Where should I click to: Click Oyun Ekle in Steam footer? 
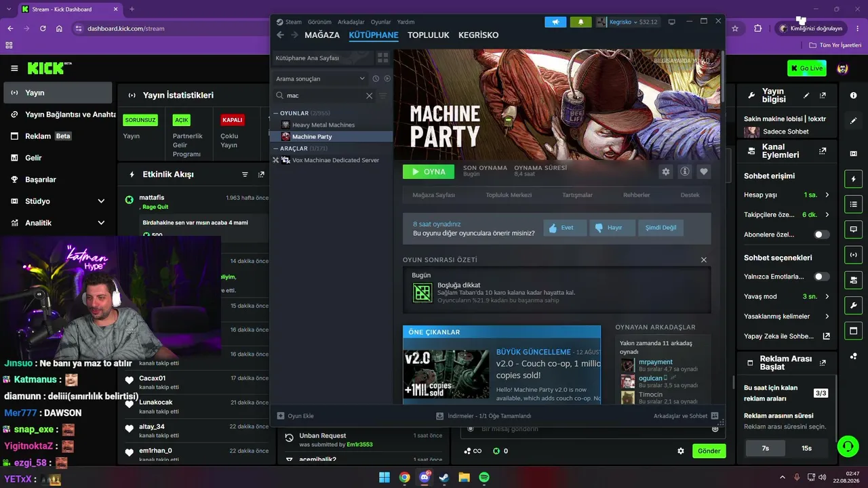[x=296, y=416]
